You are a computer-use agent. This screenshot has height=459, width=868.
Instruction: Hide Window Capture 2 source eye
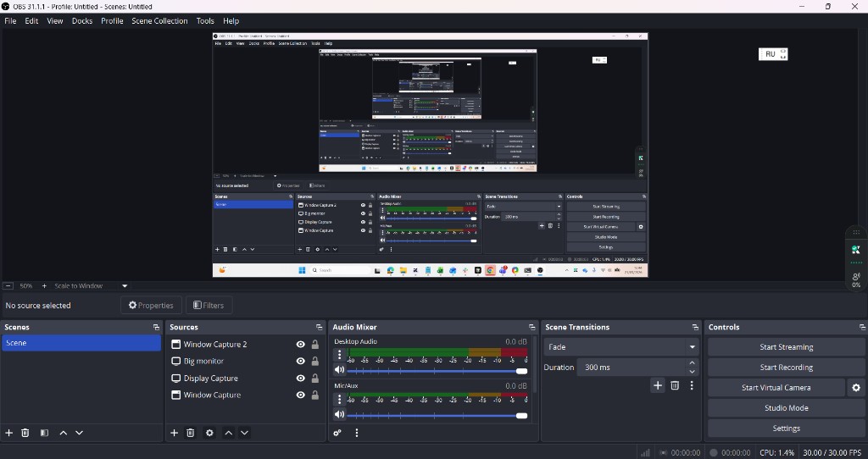pos(301,344)
